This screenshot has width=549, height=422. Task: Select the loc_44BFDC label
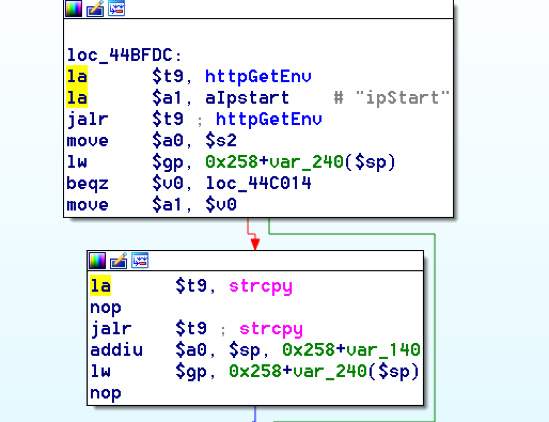tap(125, 55)
